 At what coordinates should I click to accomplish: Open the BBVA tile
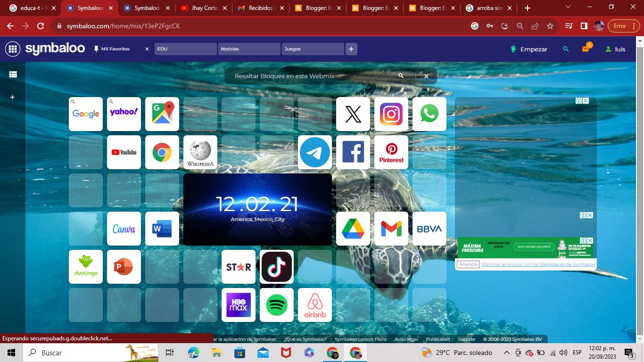(429, 229)
